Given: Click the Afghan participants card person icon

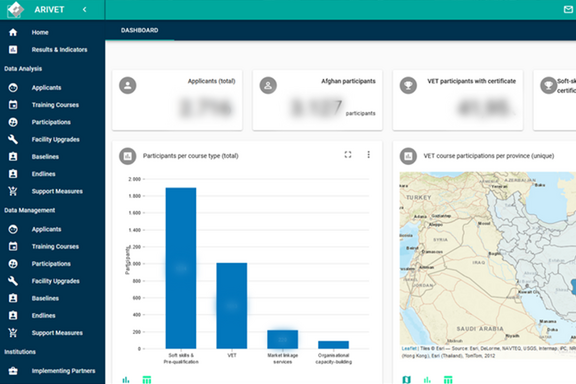Looking at the screenshot, I should point(268,85).
